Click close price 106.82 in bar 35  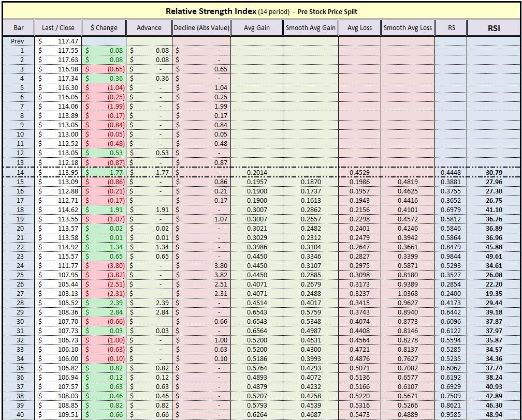58,368
